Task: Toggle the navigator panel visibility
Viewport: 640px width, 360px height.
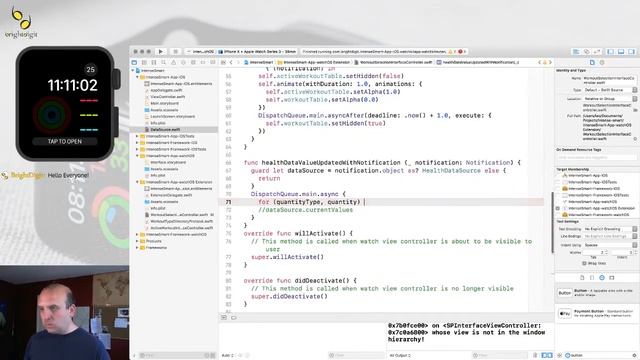Action: click(611, 52)
